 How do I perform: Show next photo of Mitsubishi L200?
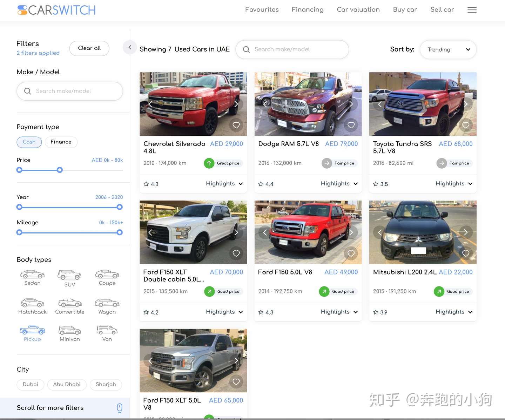tap(466, 232)
